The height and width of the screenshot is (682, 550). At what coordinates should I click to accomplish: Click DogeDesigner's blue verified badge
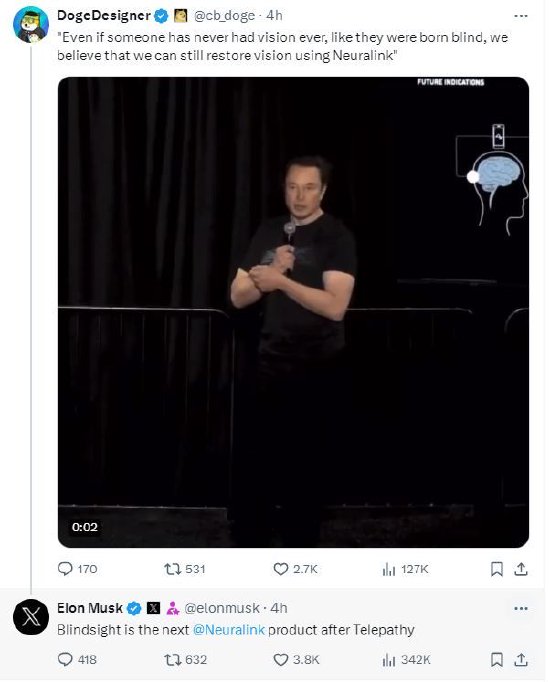coord(161,16)
